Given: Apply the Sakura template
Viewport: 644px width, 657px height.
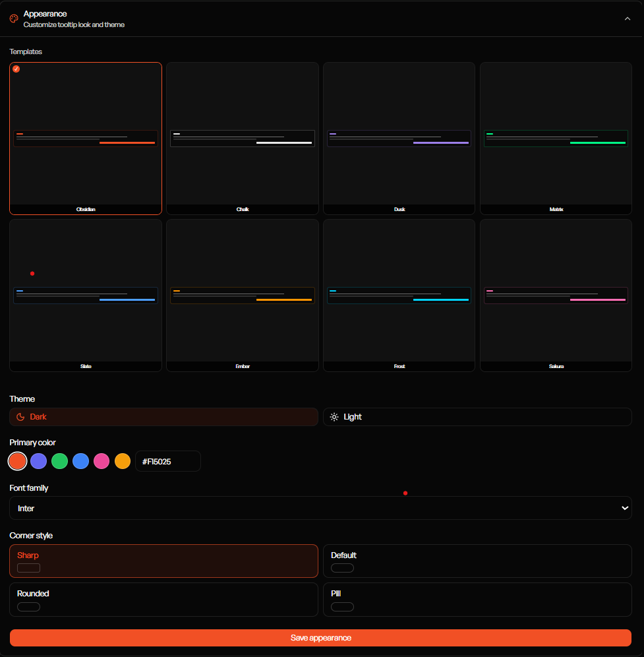Looking at the screenshot, I should (x=556, y=296).
